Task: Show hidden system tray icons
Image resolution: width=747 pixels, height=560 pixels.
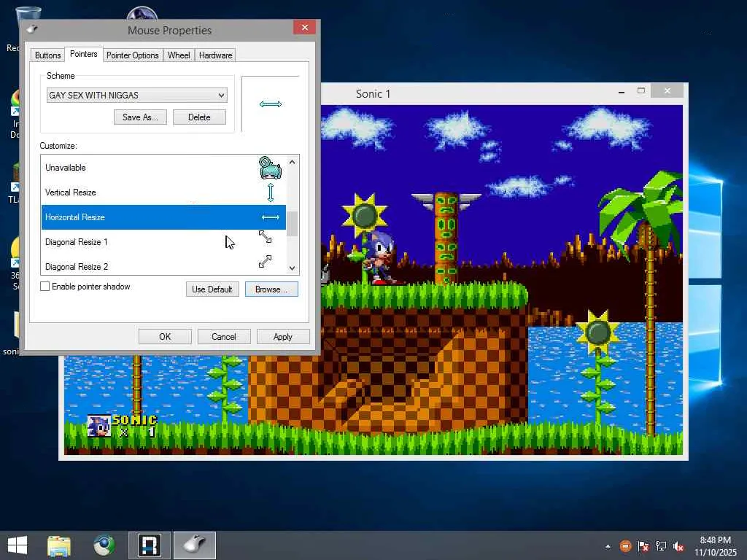Action: pyautogui.click(x=608, y=546)
